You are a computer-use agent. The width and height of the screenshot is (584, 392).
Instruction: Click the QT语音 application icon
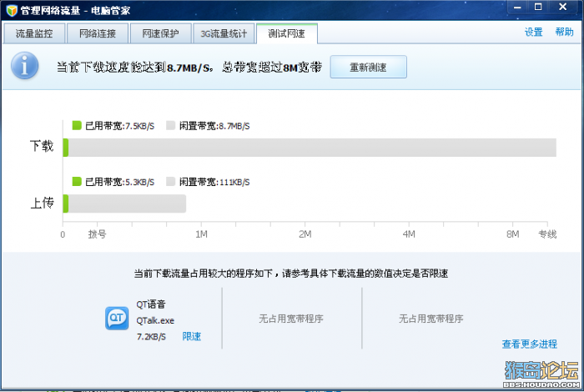click(117, 318)
